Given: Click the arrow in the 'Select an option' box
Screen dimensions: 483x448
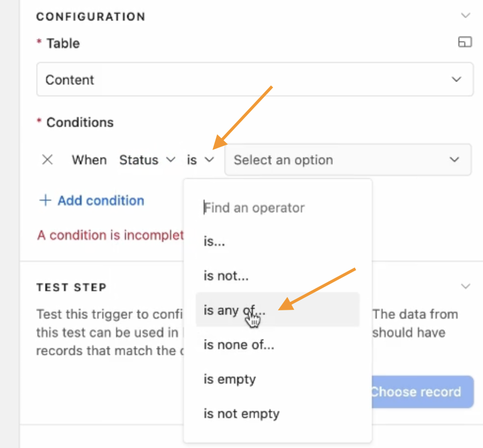Looking at the screenshot, I should pyautogui.click(x=454, y=160).
